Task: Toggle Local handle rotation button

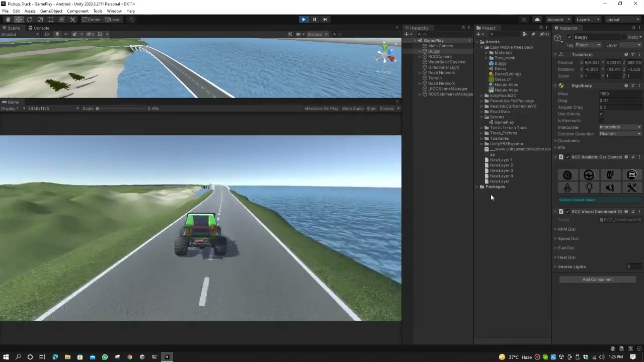Action: [112, 20]
